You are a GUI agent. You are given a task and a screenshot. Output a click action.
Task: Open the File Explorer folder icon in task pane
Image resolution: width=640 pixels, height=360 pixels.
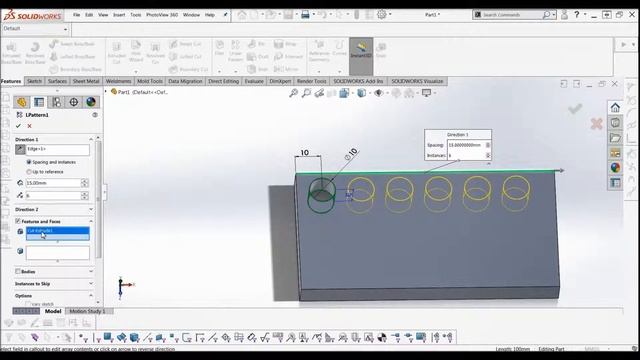coord(615,138)
